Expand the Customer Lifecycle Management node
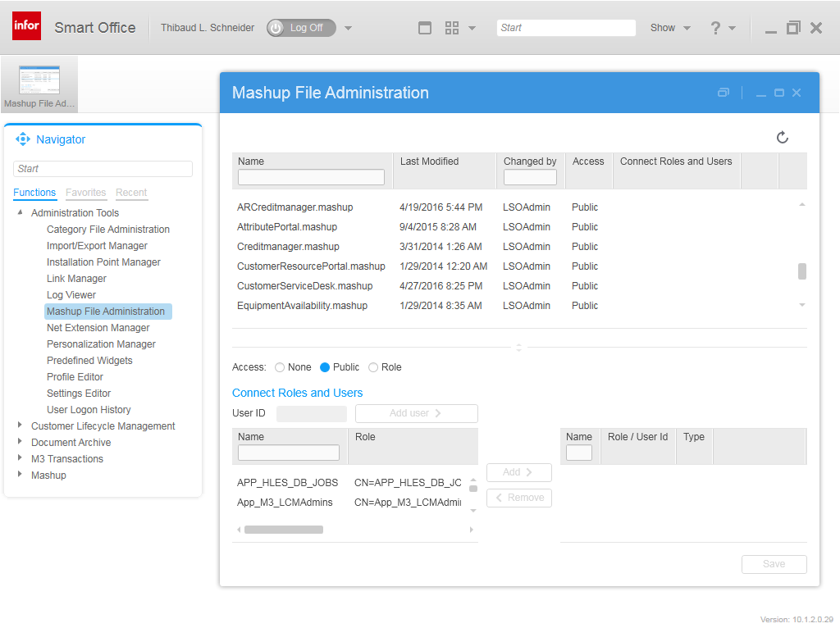Viewport: 840px width, 628px height. pos(20,425)
